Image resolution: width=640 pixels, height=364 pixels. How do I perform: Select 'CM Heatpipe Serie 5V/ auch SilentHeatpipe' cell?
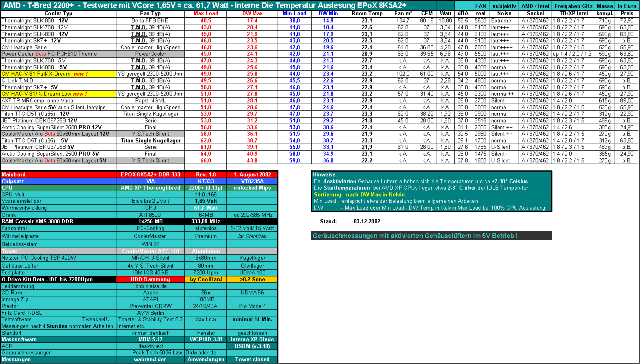coord(58,108)
